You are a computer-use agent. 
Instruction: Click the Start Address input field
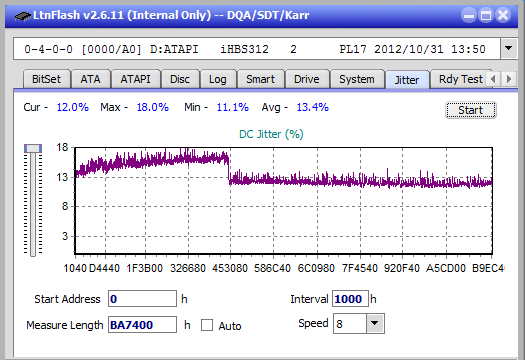(142, 299)
